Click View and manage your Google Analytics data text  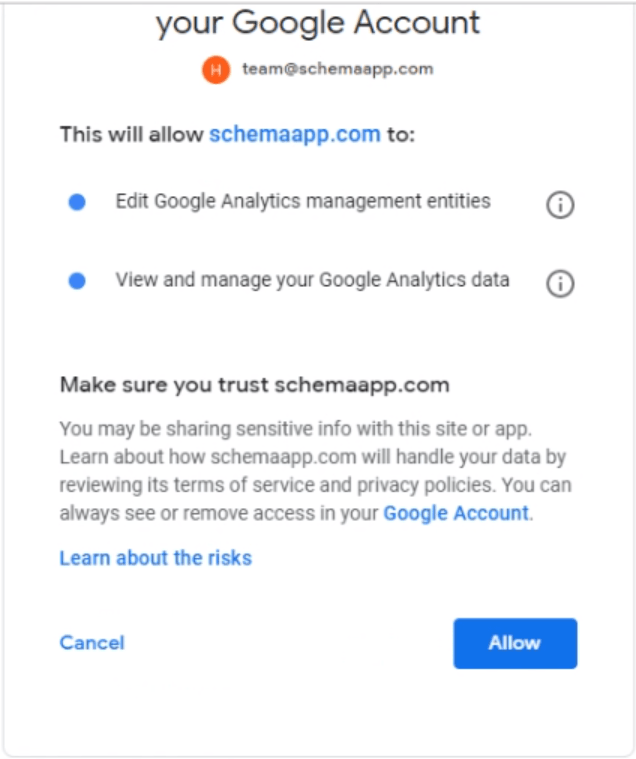pyautogui.click(x=312, y=280)
